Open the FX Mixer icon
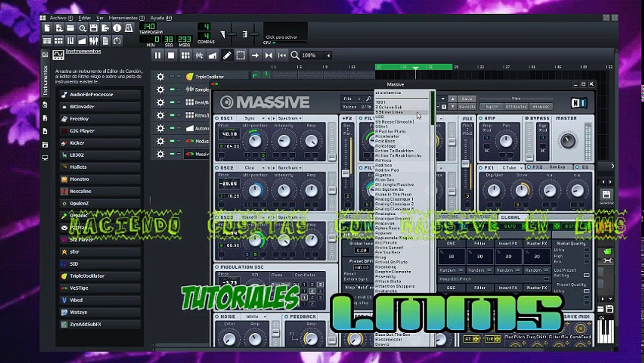The width and height of the screenshot is (644, 363). pos(94,41)
